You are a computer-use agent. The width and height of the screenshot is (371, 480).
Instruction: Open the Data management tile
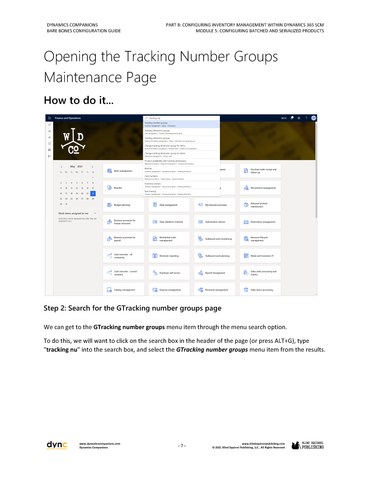[x=169, y=205]
